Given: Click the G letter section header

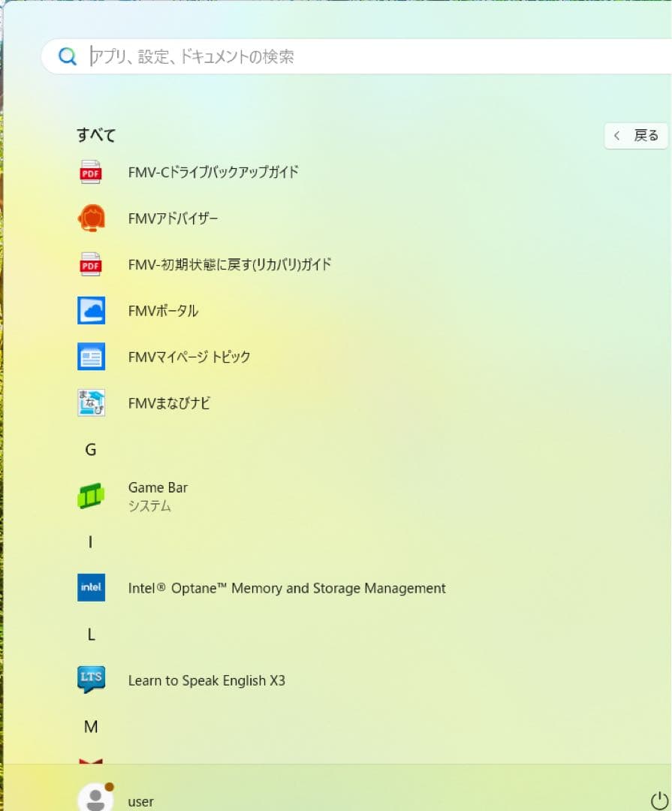Looking at the screenshot, I should point(91,449).
